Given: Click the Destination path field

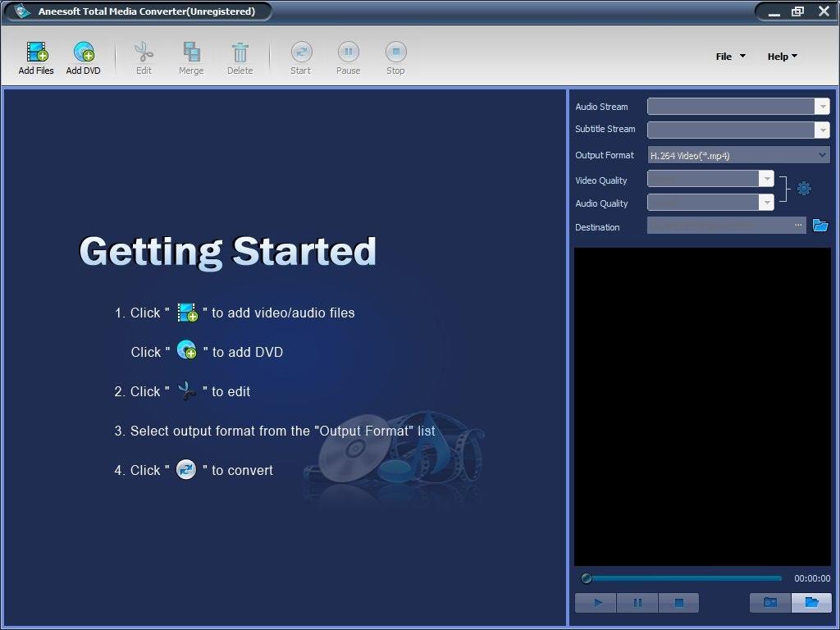Looking at the screenshot, I should 722,224.
